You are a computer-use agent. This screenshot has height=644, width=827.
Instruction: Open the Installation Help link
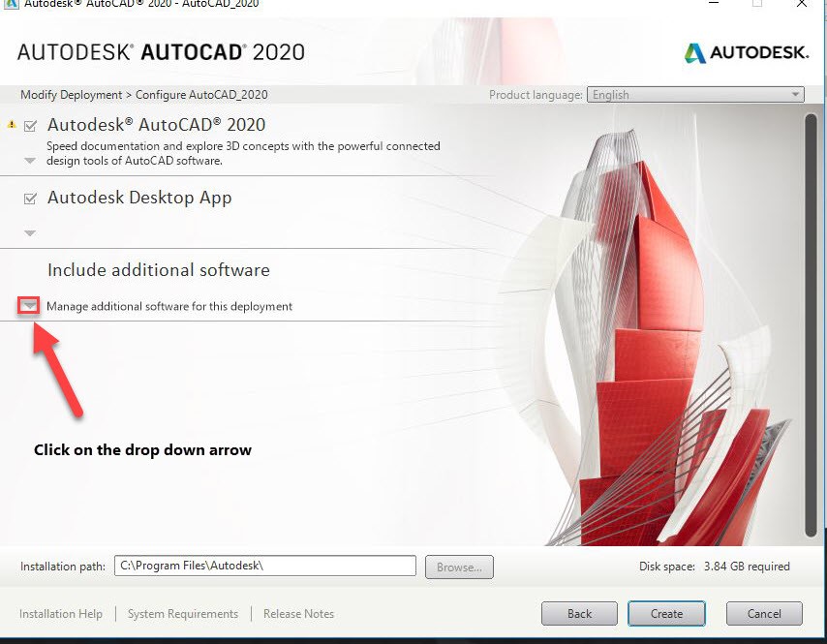[x=61, y=614]
